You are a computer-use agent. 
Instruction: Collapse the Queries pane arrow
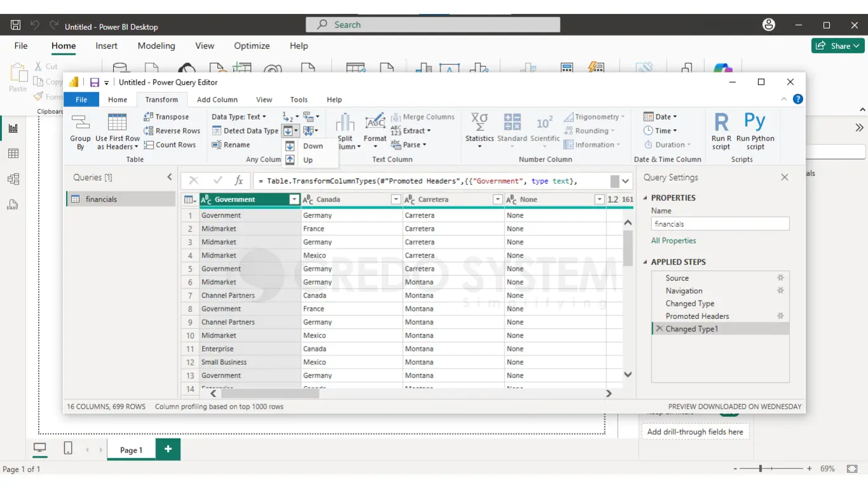(x=170, y=177)
